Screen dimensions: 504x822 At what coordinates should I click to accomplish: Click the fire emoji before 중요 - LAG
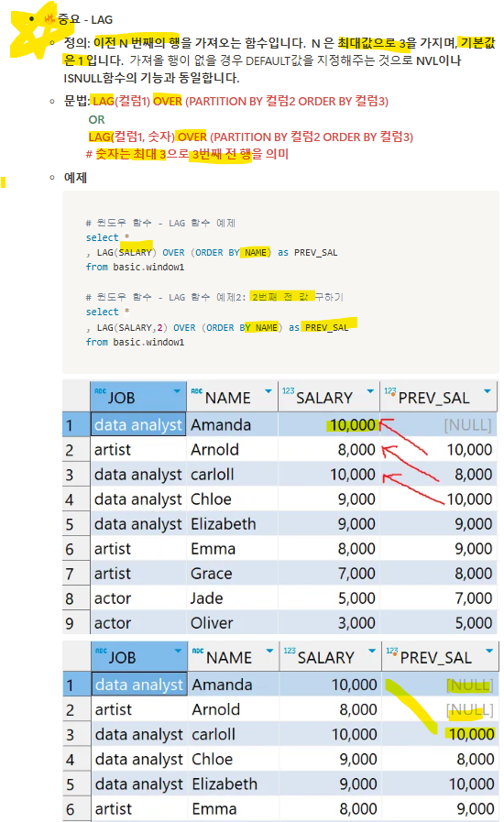49,19
